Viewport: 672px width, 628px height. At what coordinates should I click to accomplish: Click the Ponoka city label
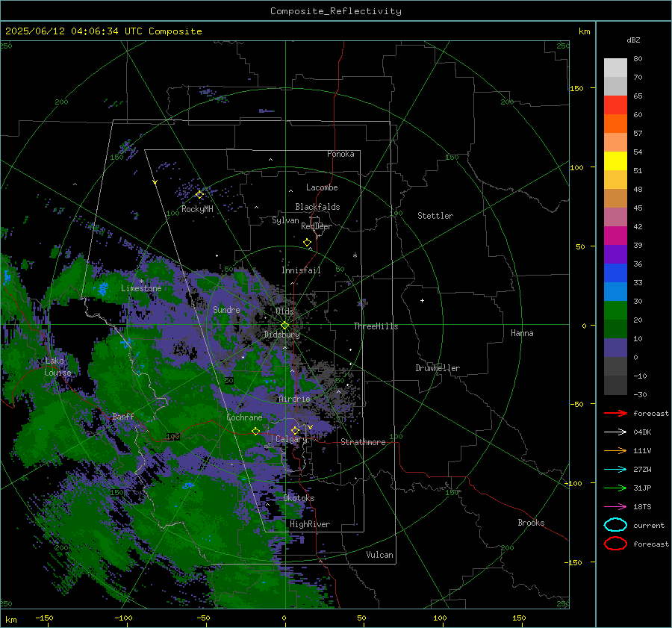[340, 154]
